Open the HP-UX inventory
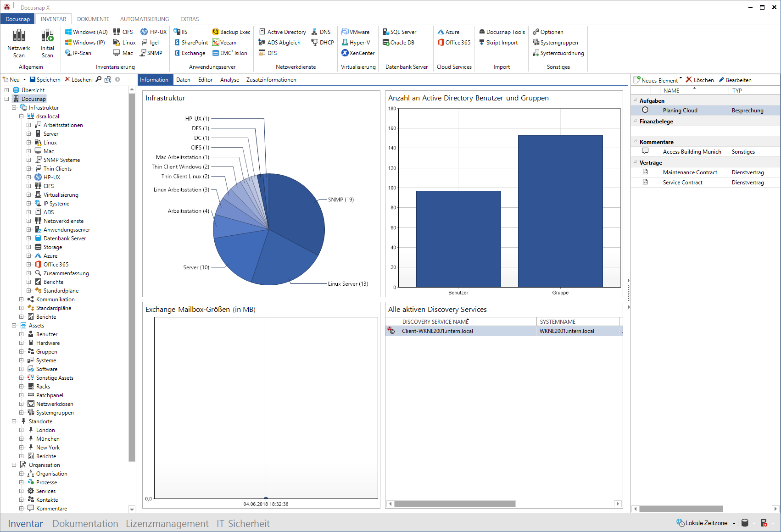The width and height of the screenshot is (781, 532). coord(154,32)
